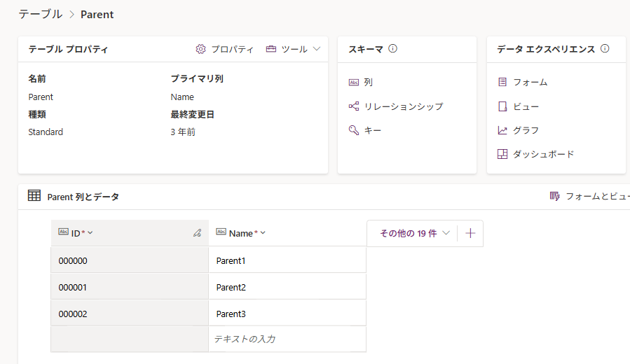Click the スキーマ info icon
This screenshot has height=364, width=630.
pyautogui.click(x=393, y=49)
